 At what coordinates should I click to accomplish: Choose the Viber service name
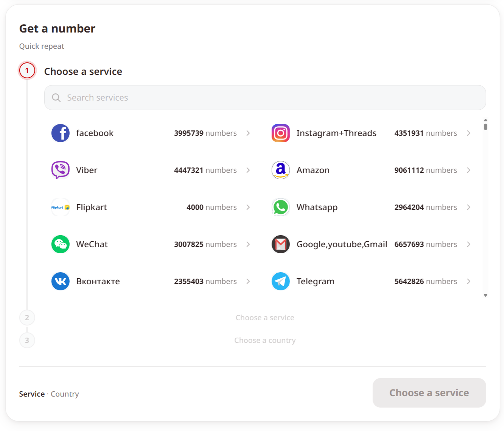point(87,170)
